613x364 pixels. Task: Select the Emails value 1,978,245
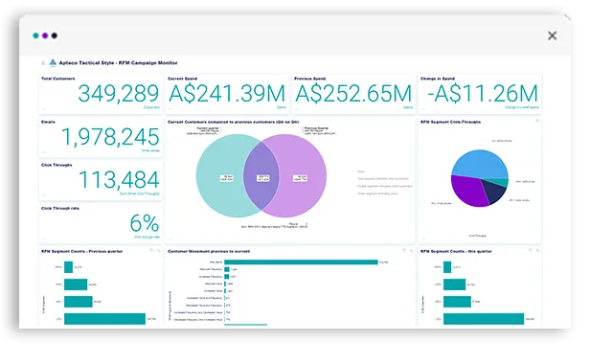(x=110, y=137)
